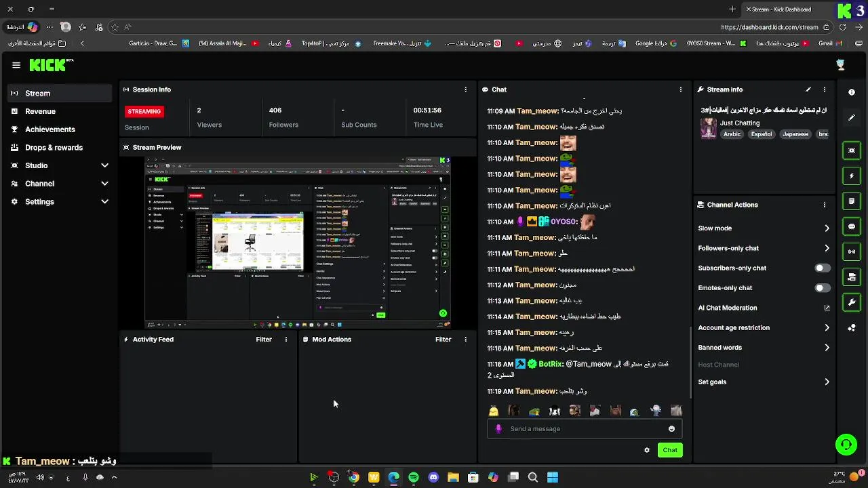Toggle the wrench Stream Info panel icon

pyautogui.click(x=852, y=302)
